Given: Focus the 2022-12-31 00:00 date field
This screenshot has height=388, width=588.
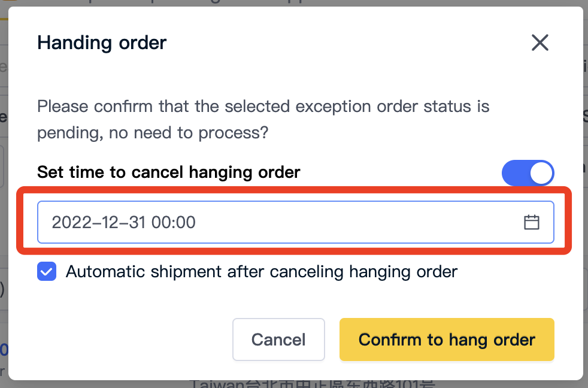Looking at the screenshot, I should click(x=296, y=222).
